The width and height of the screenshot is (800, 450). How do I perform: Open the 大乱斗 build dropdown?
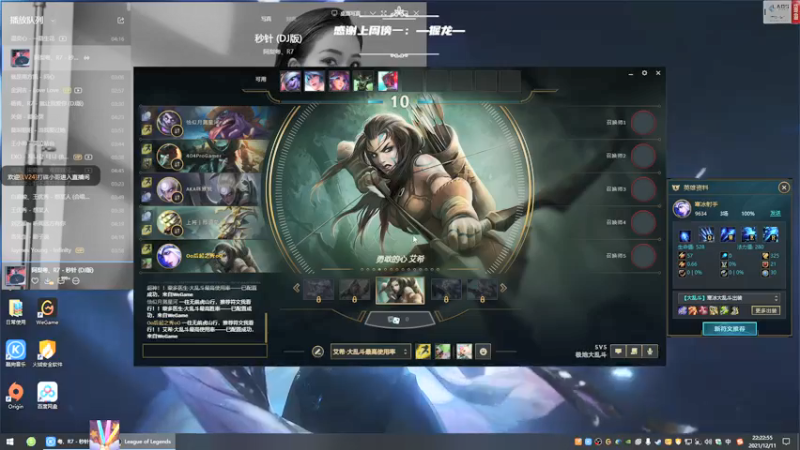tap(729, 298)
